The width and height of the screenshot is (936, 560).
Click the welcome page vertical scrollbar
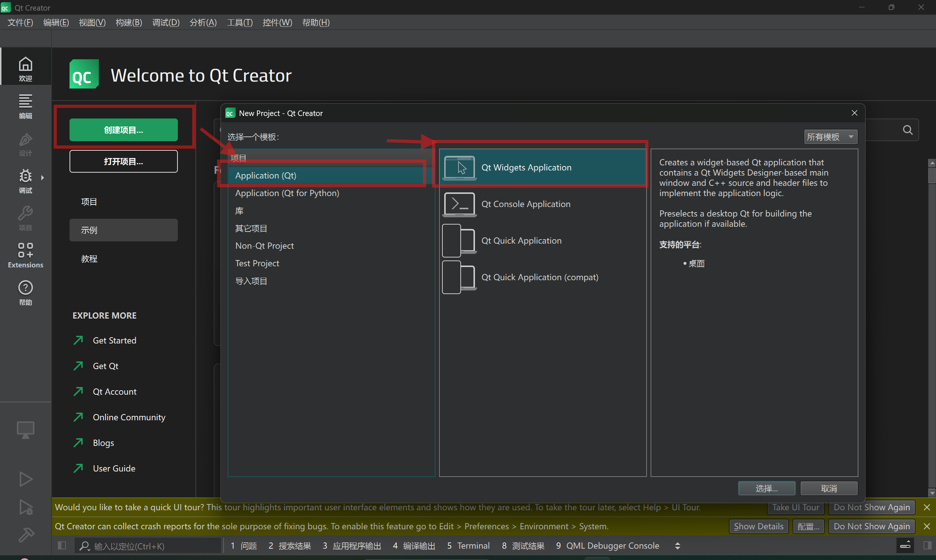[x=932, y=176]
